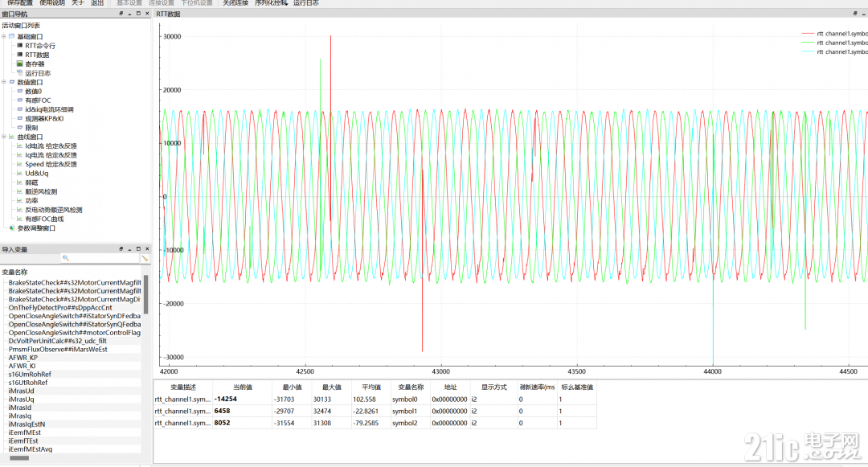The image size is (868, 467).
Task: Select the symbol2 row's average -79.2585
Action: click(x=371, y=423)
